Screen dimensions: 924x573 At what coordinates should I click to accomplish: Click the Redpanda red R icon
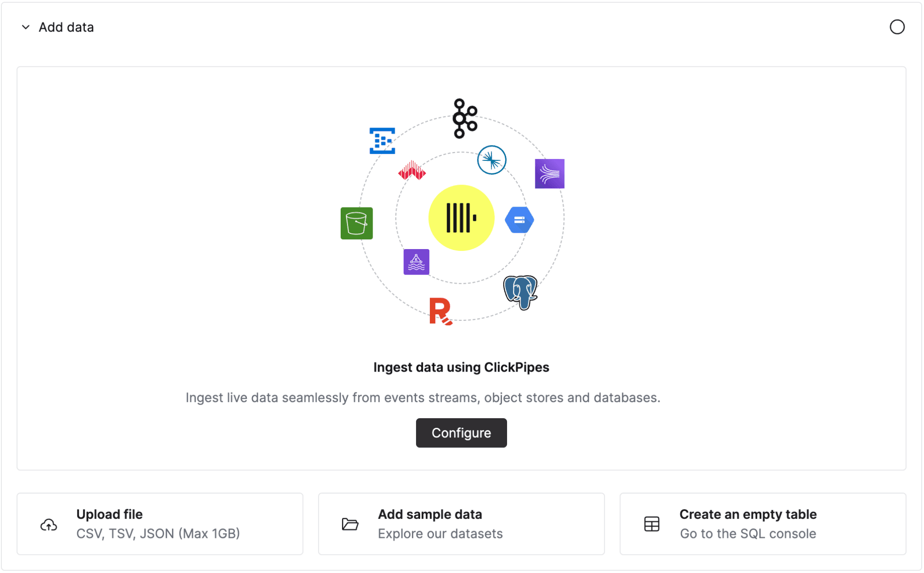[x=440, y=311]
